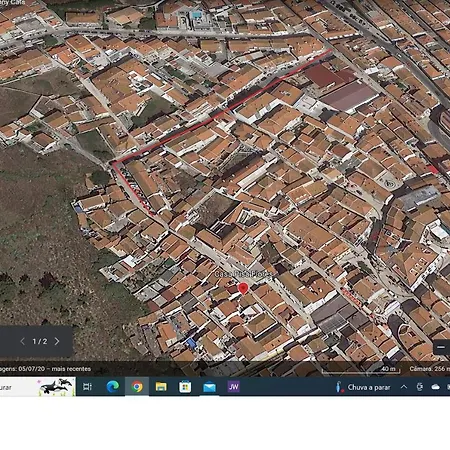Click the red location pin on the map
450x450 pixels.
(x=244, y=288)
